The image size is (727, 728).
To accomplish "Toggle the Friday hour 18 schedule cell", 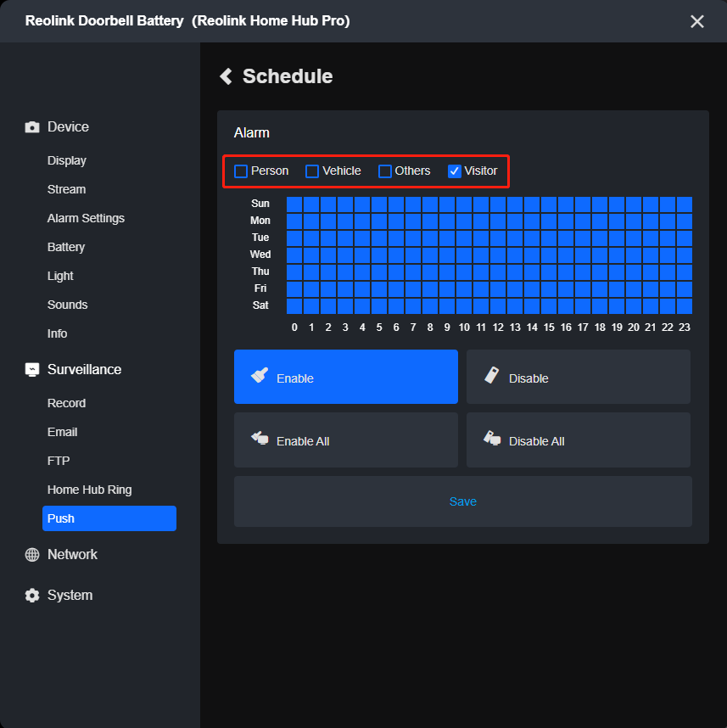I will point(600,289).
